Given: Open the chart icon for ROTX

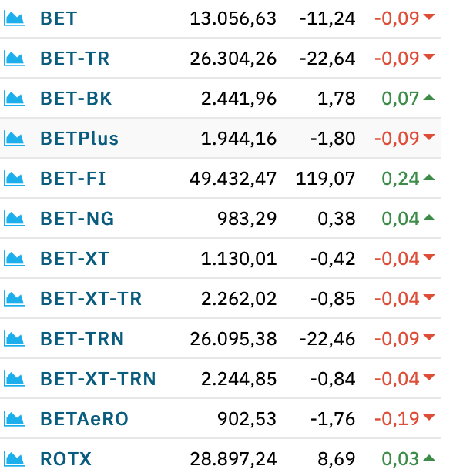Looking at the screenshot, I should click(15, 459).
